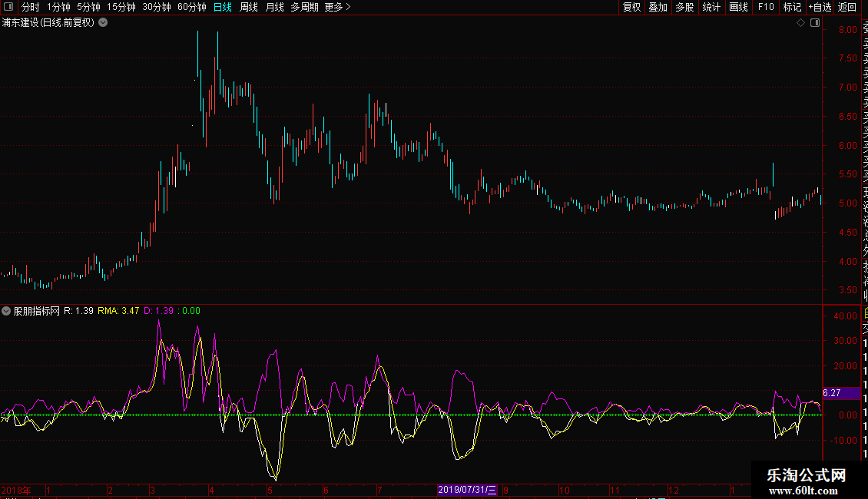Screen dimensions: 868x499
Task: Open the 画线 drawing tools
Action: (738, 7)
